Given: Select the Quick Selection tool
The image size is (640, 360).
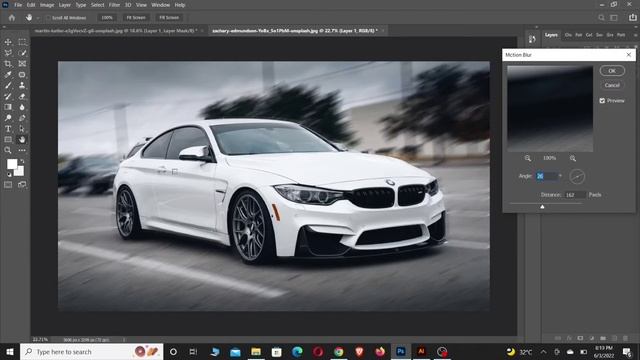Looking at the screenshot, I should click(22, 53).
